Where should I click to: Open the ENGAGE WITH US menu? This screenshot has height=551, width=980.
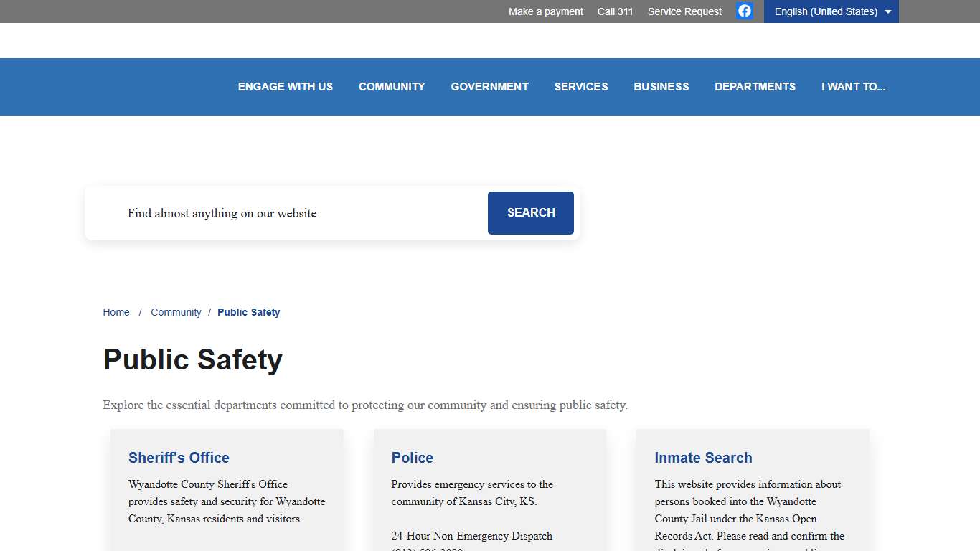(286, 86)
